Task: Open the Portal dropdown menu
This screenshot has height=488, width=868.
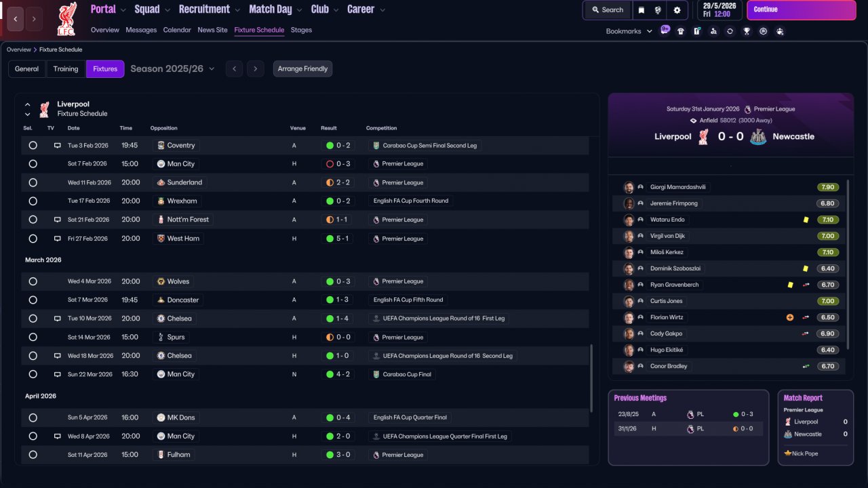Action: (x=108, y=9)
